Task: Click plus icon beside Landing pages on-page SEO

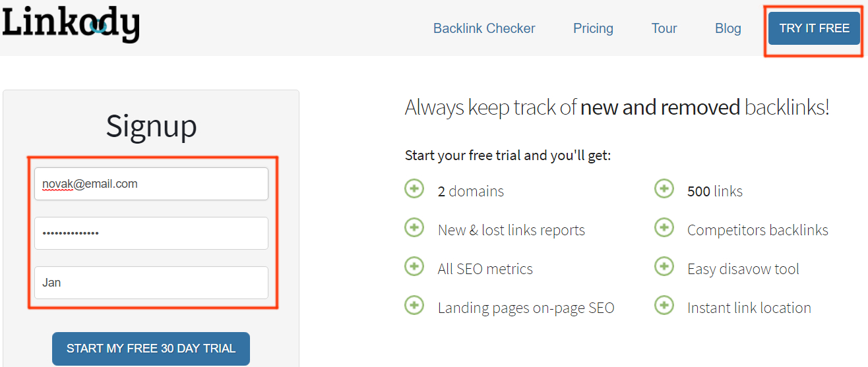Action: point(414,306)
